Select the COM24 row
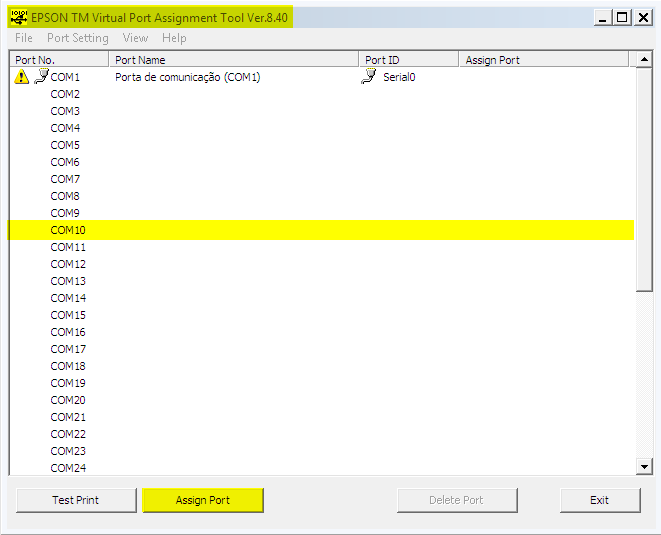Screen dimensions: 661x535 tap(322, 467)
